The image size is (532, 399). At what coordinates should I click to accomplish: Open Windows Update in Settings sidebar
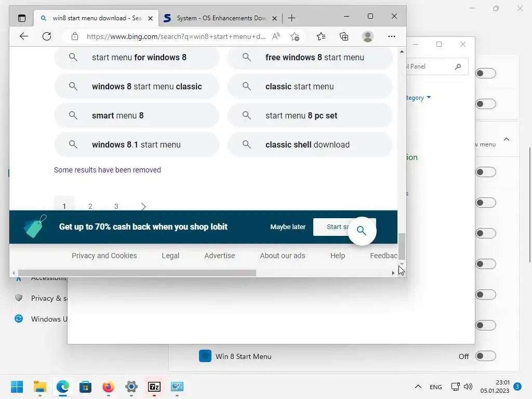(41, 319)
